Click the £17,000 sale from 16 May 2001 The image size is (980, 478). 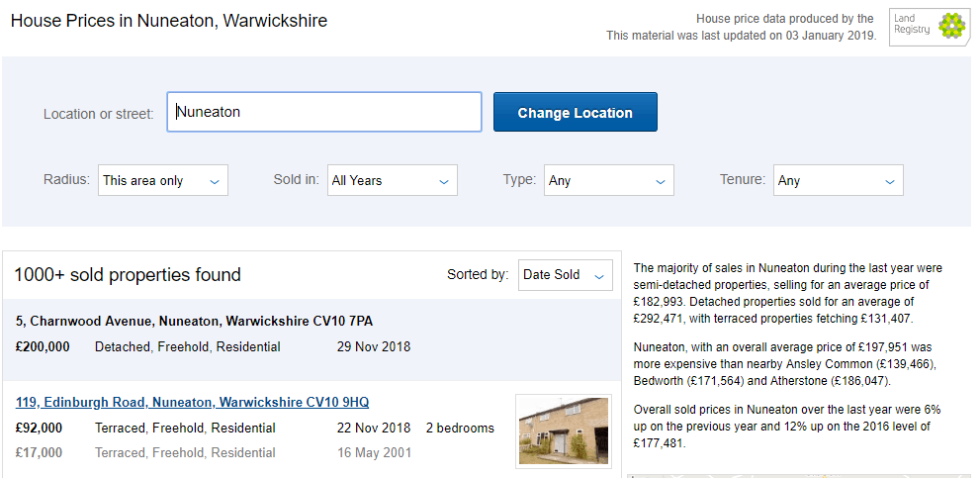(x=40, y=453)
